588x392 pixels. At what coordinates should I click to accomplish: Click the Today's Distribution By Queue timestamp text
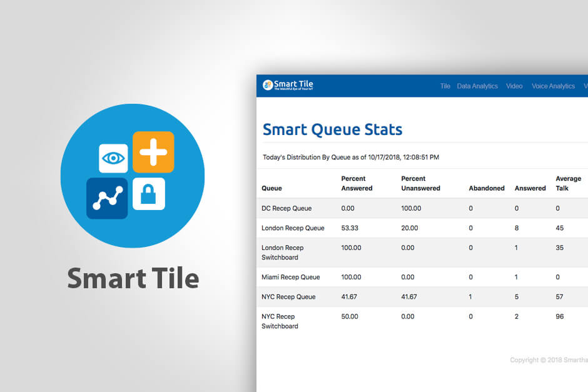tap(351, 158)
